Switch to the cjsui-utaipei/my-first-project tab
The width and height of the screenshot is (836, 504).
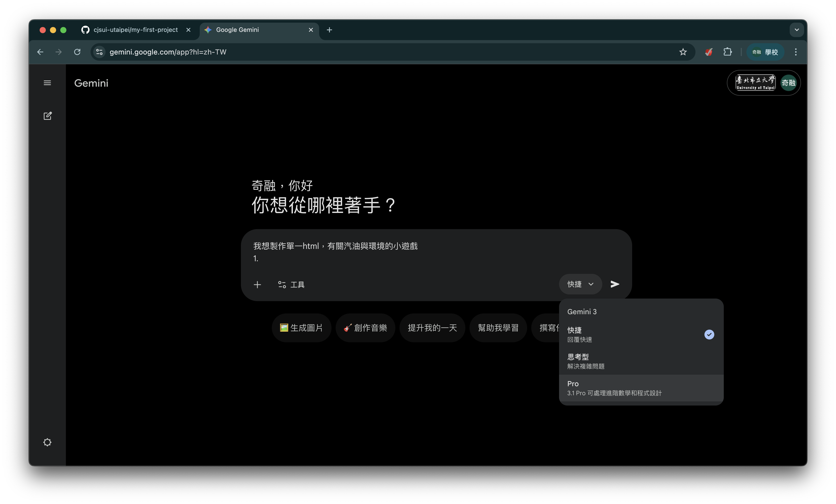(x=135, y=30)
